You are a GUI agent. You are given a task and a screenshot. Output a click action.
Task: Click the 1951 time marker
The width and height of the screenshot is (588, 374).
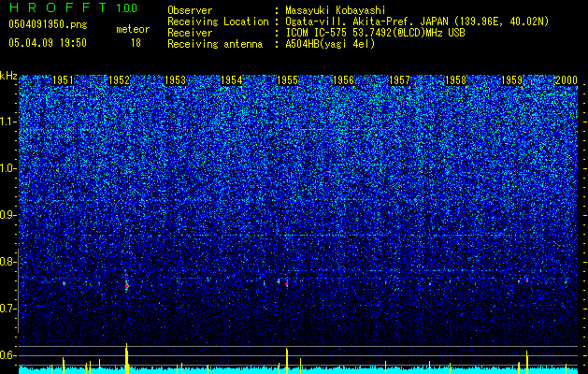[x=63, y=80]
